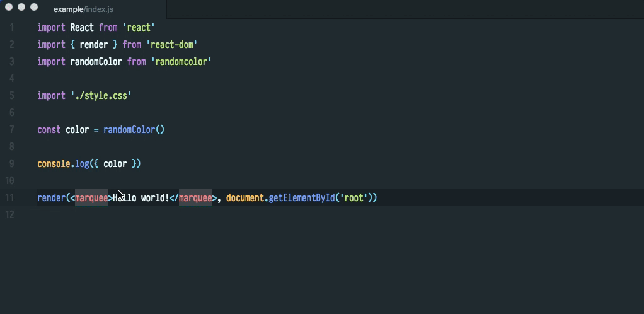This screenshot has width=644, height=314.
Task: Click the opening marquee tag name
Action: (91, 198)
